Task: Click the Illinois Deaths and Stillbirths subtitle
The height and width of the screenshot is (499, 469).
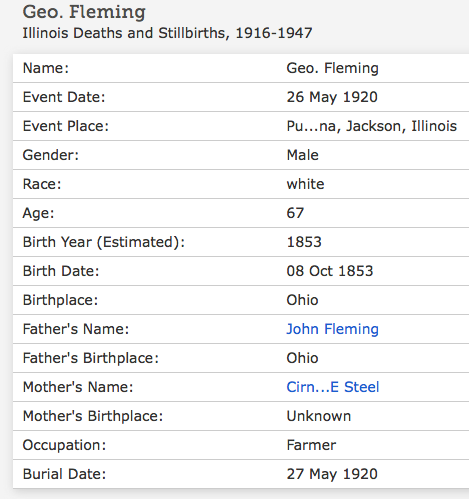Action: click(x=167, y=33)
